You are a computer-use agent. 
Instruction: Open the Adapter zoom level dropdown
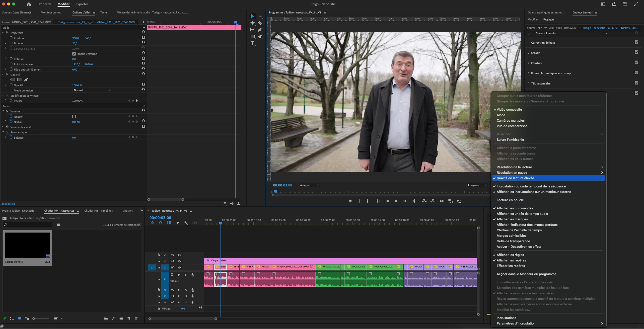[x=309, y=185]
